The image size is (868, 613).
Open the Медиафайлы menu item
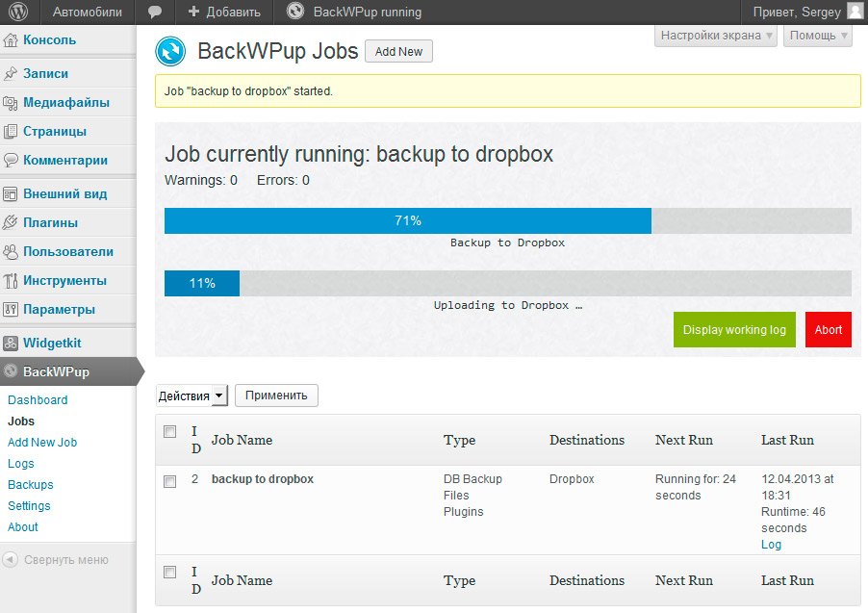68,102
